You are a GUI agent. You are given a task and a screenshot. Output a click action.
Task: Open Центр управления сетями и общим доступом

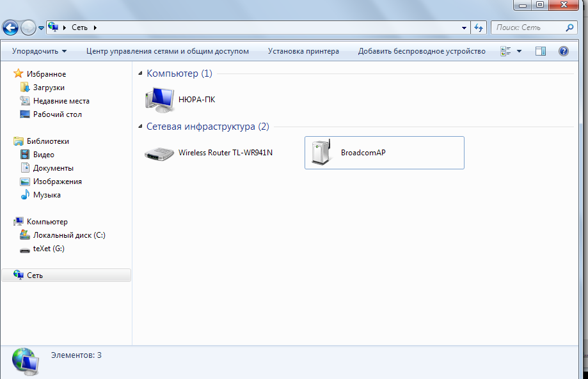point(167,51)
